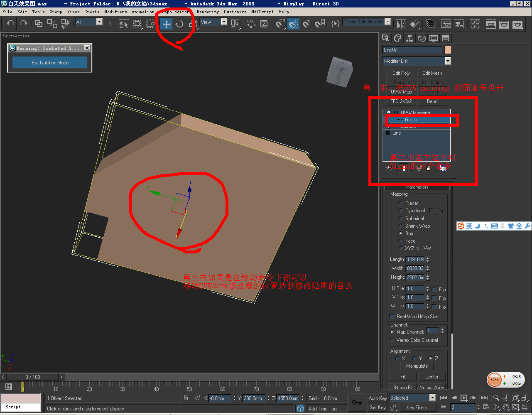Tick the U Tile Flip checkbox
Image resolution: width=532 pixels, height=415 pixels.
[x=434, y=290]
